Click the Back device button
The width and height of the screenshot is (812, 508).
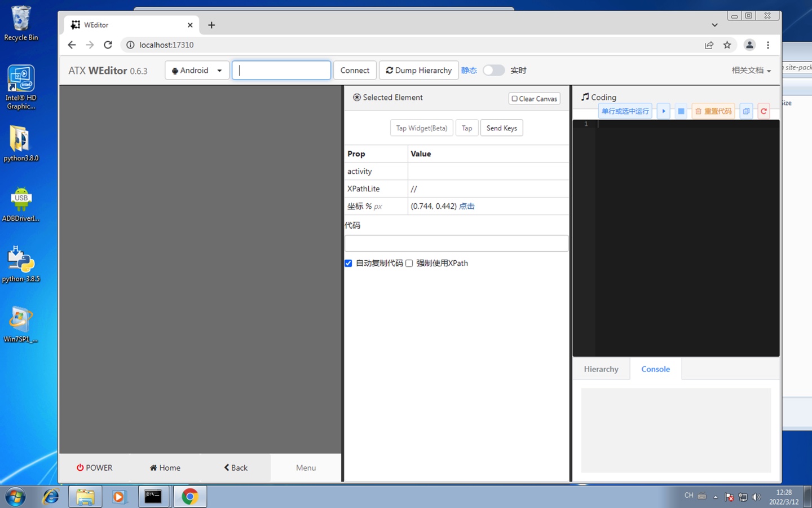coord(236,468)
